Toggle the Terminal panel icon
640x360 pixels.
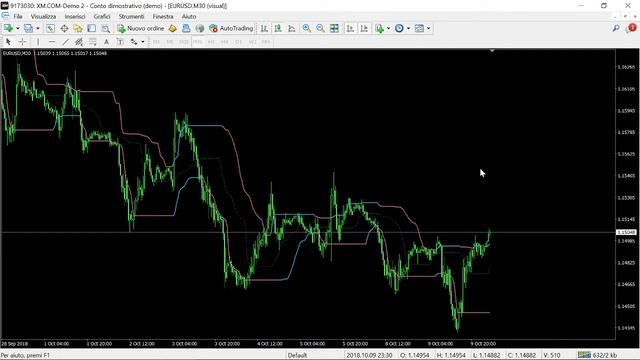click(x=91, y=28)
